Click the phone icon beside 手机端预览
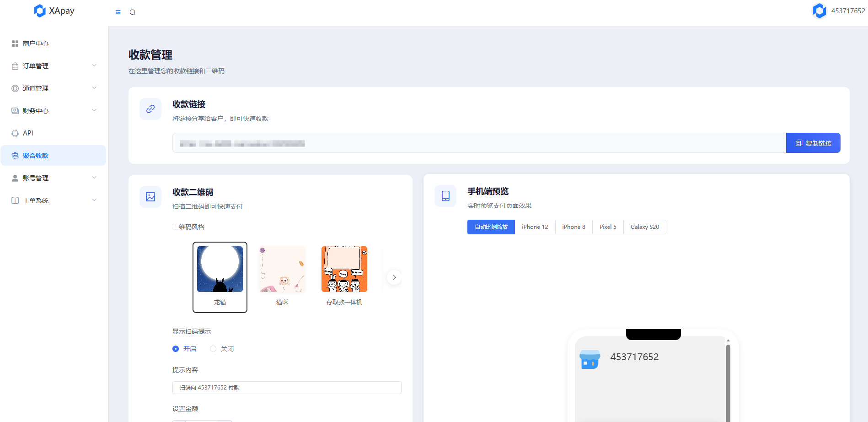Screen dimensions: 868x422 [445, 196]
